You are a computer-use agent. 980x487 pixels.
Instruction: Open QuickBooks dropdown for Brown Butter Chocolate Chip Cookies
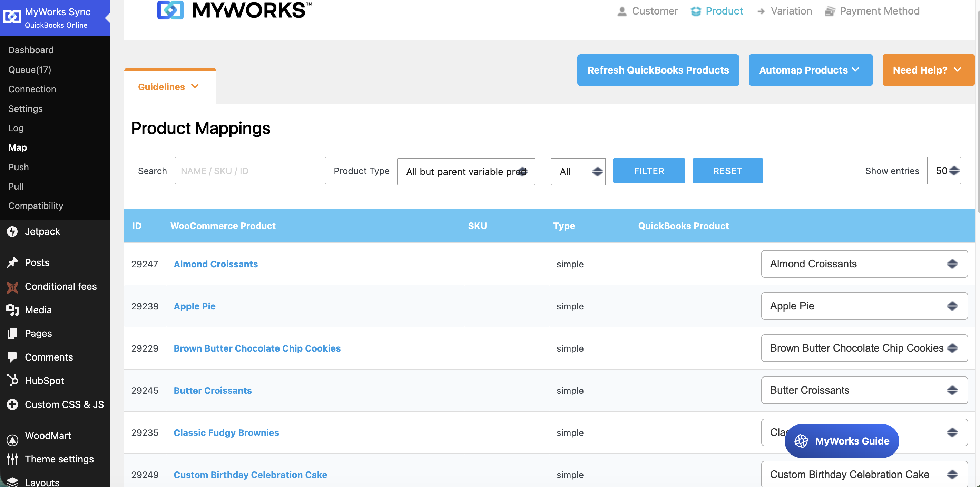click(x=864, y=348)
